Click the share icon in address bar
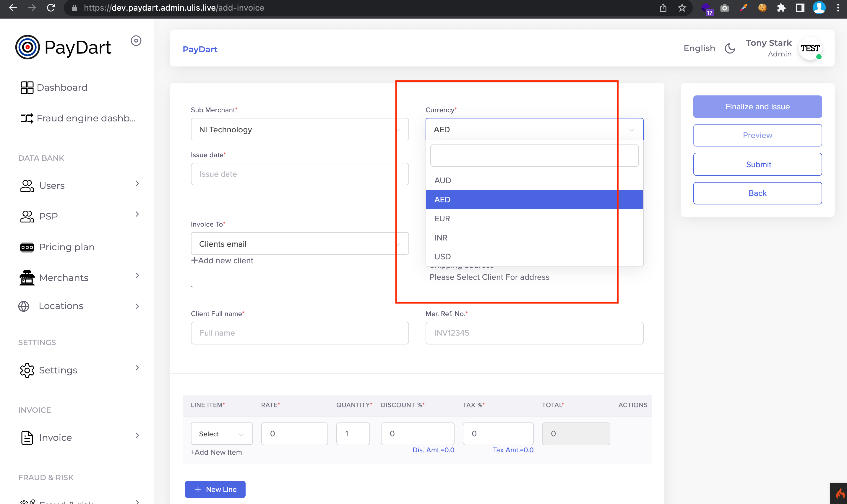The width and height of the screenshot is (847, 504). click(663, 8)
